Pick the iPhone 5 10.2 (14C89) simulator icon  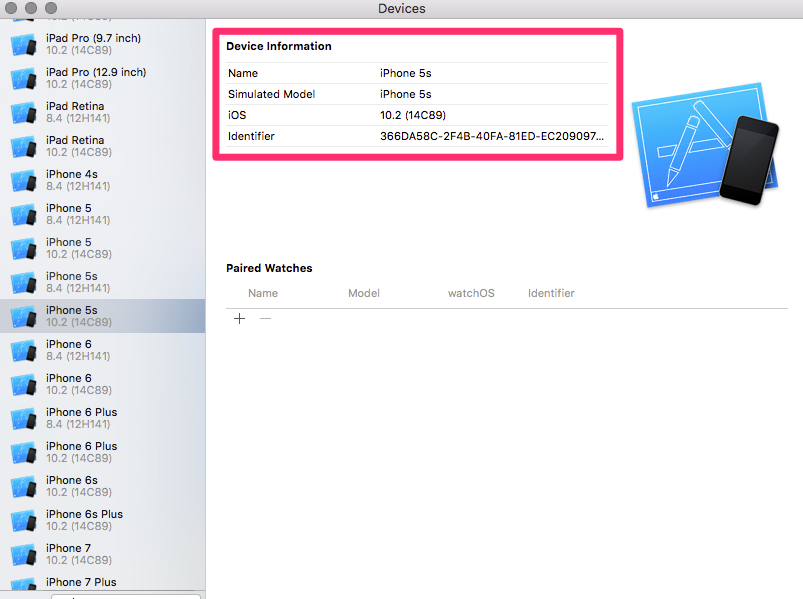click(x=24, y=248)
